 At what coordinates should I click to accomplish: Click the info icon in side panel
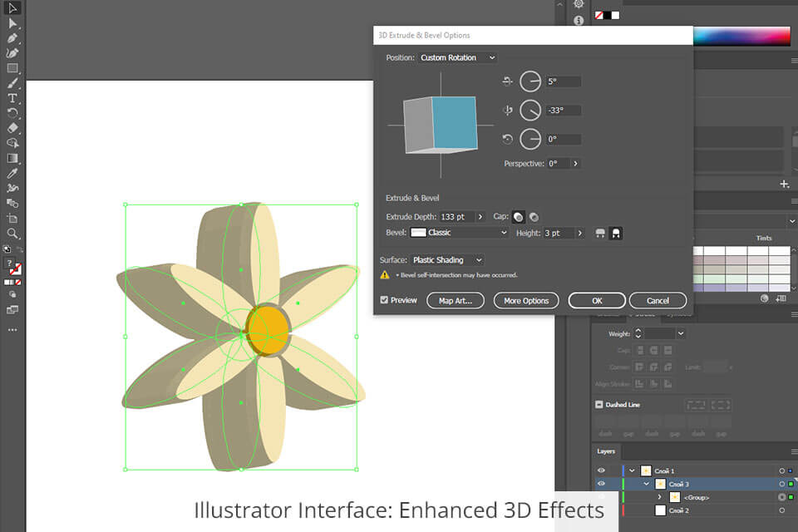pyautogui.click(x=579, y=20)
